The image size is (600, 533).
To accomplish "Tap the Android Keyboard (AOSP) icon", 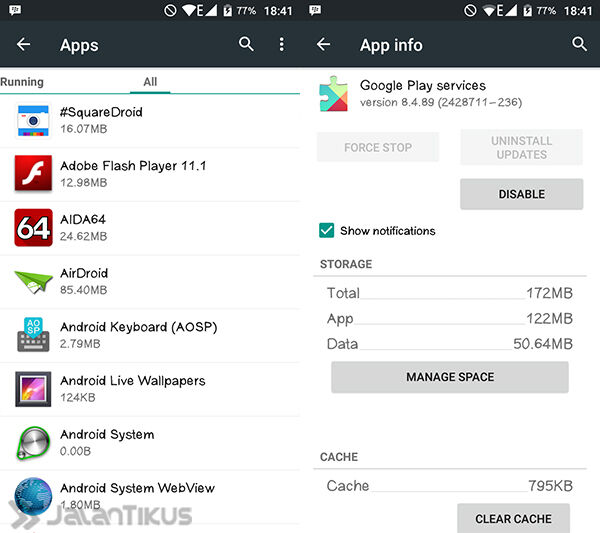I will (x=33, y=334).
